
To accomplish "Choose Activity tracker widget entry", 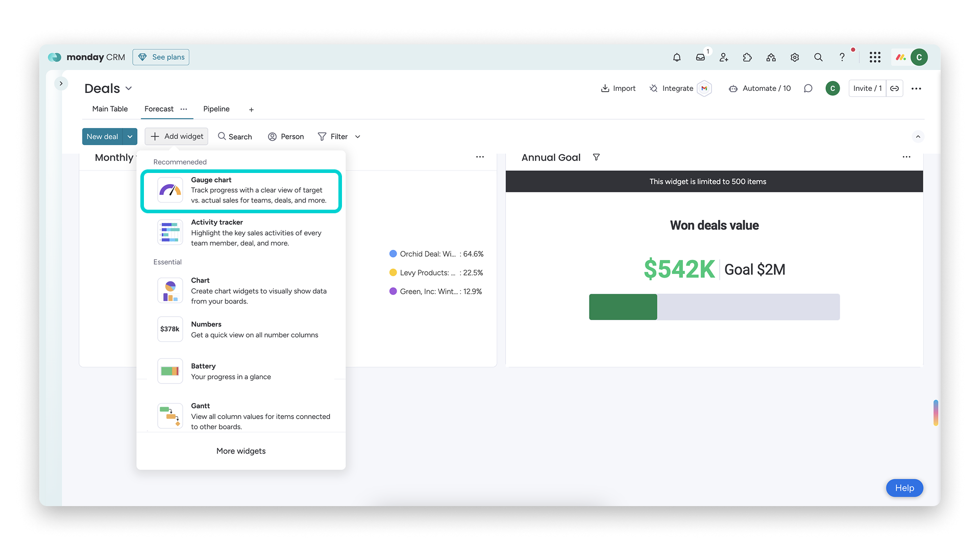I will click(x=241, y=233).
